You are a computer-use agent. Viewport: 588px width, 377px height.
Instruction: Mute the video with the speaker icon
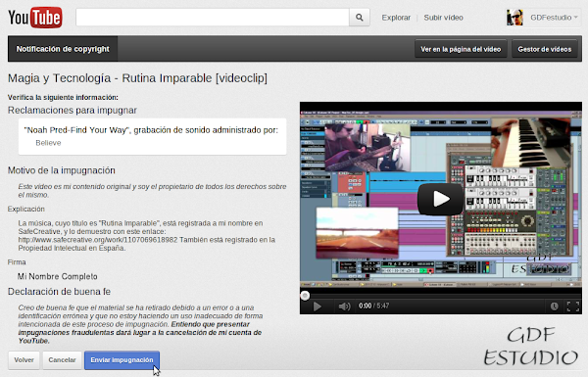pos(344,306)
